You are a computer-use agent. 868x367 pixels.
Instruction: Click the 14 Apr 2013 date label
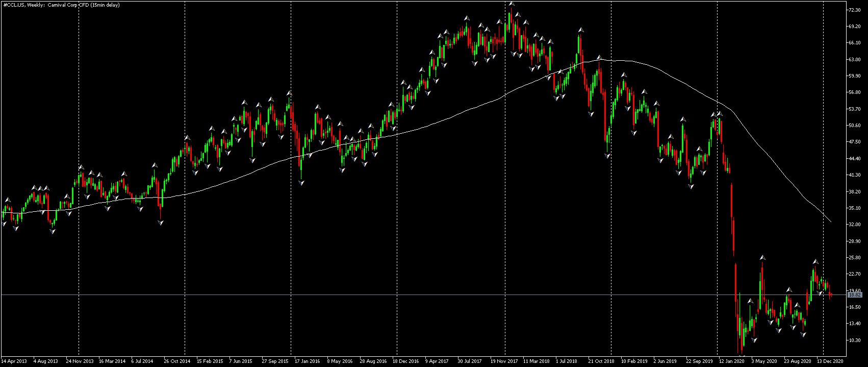(14, 361)
